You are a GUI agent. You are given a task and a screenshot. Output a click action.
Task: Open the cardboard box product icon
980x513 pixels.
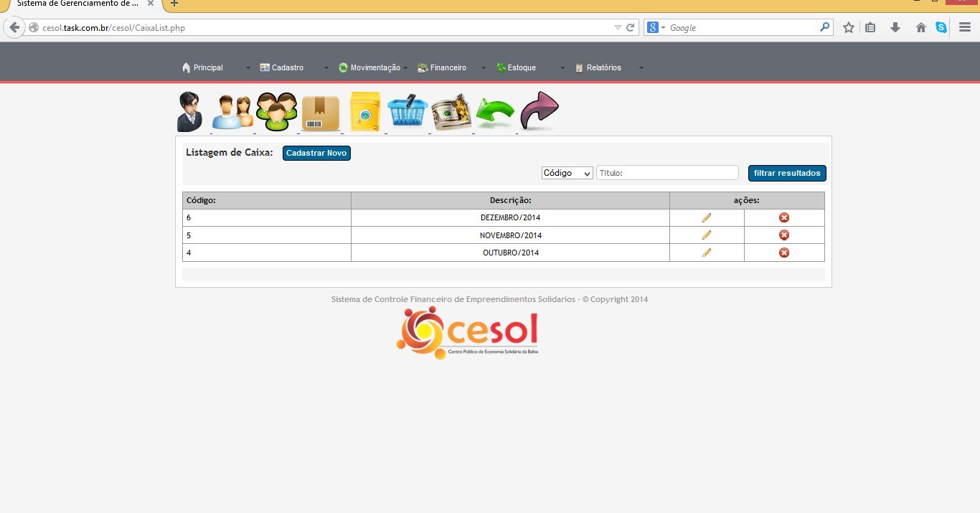coord(320,113)
